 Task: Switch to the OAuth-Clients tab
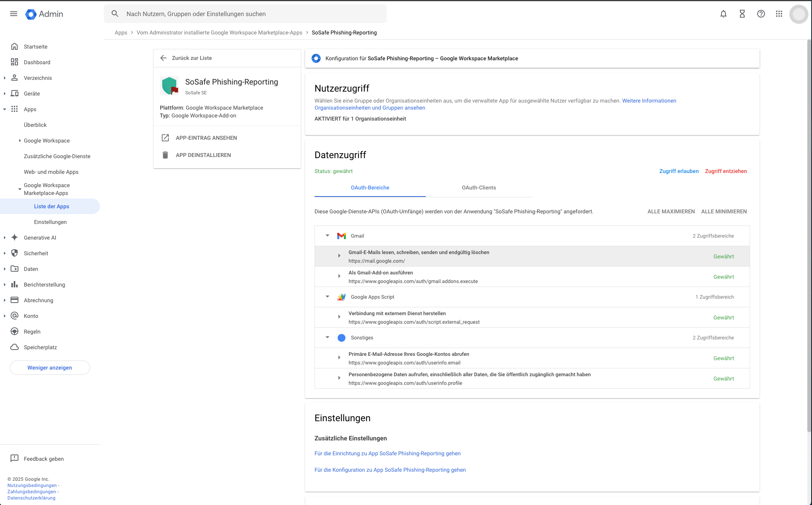[479, 188]
